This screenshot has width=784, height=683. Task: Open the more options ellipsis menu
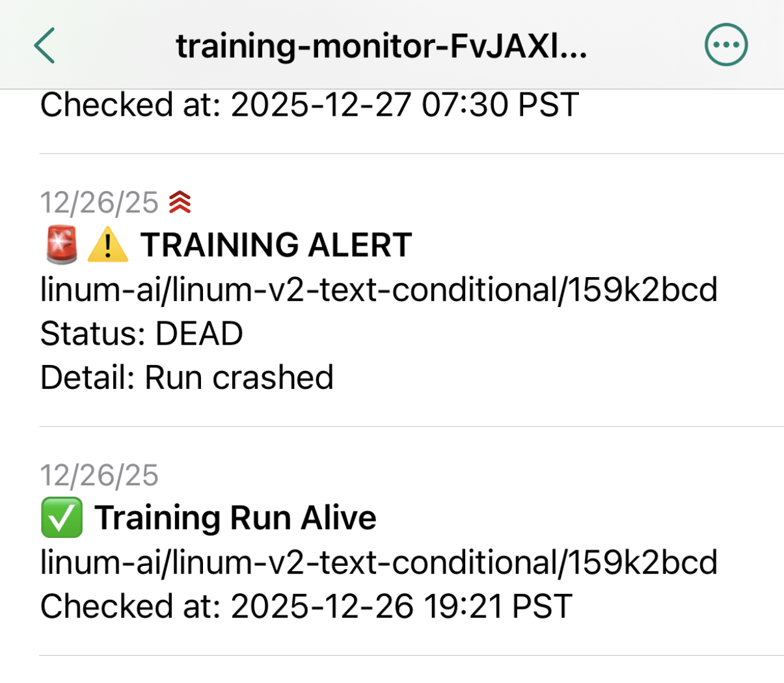pyautogui.click(x=726, y=45)
